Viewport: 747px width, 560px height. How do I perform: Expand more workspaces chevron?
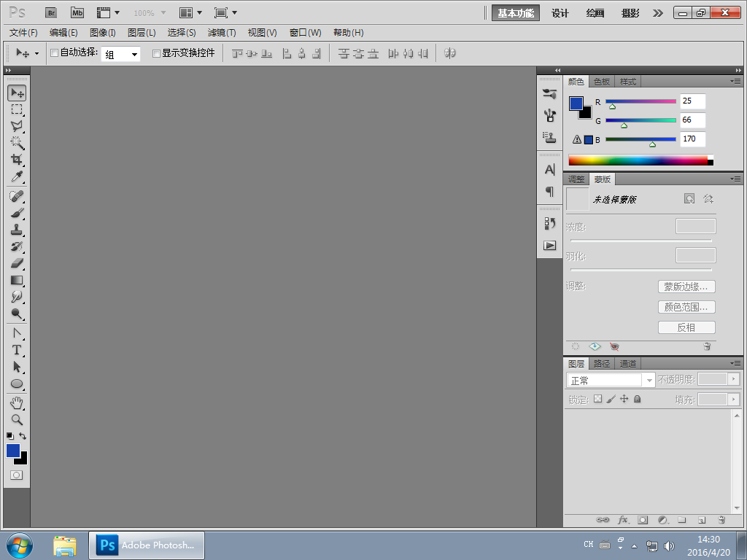[x=658, y=13]
